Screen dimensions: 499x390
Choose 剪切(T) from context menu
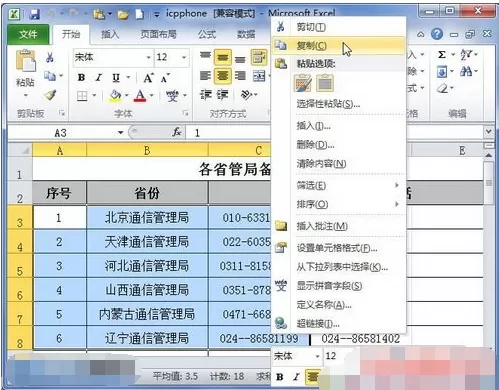click(x=339, y=27)
